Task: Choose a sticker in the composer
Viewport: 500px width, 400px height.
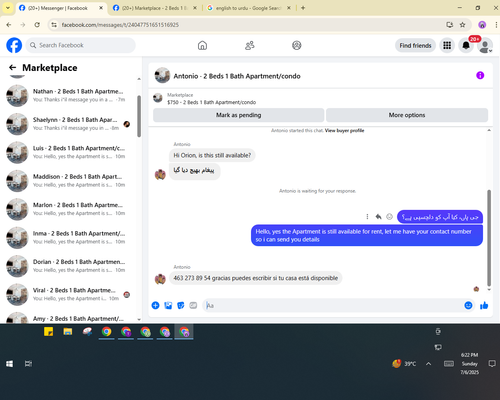Action: click(181, 305)
